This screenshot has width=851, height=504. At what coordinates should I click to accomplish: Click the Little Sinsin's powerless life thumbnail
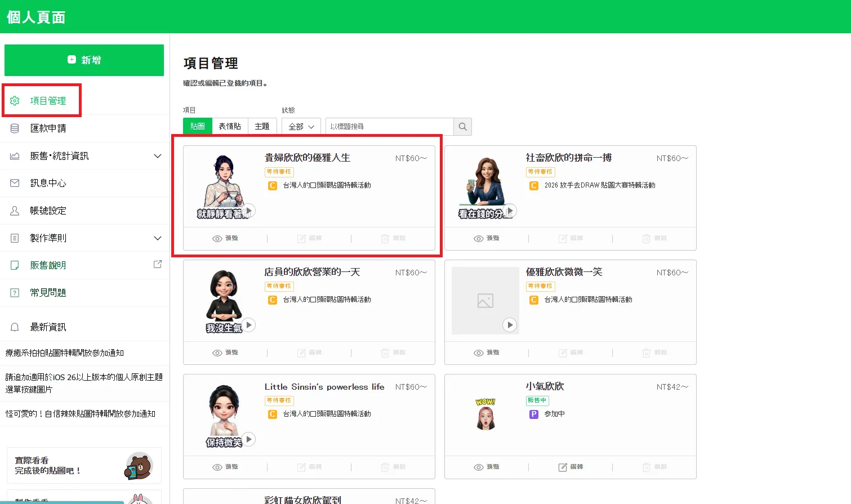(224, 415)
